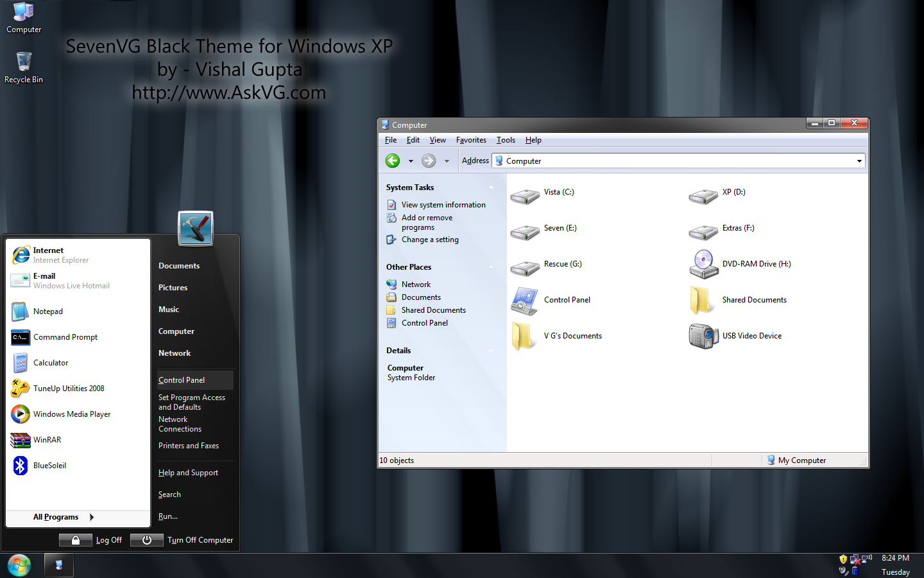The image size is (924, 578).
Task: Open the Help menu
Action: click(x=533, y=140)
